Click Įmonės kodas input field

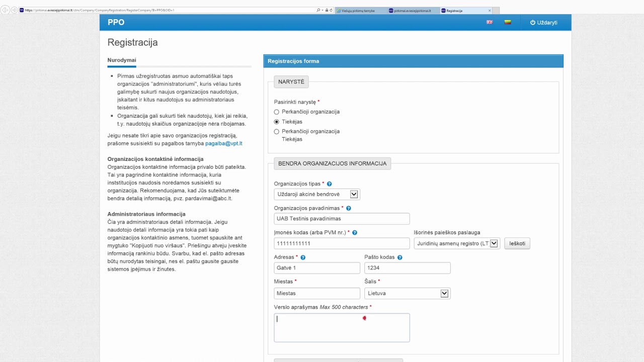342,243
